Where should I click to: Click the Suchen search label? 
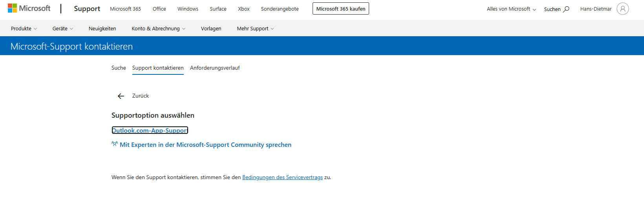click(x=552, y=9)
